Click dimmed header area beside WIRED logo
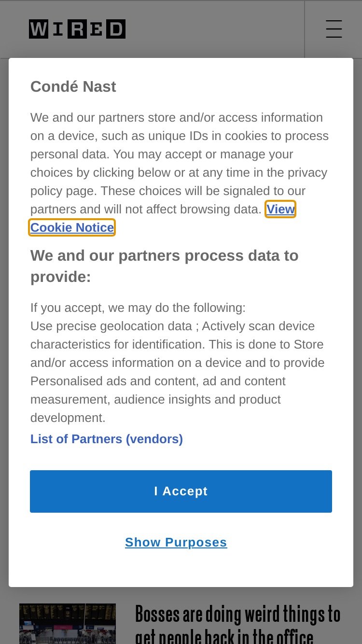Screen dimensions: 362x644 (215, 29)
